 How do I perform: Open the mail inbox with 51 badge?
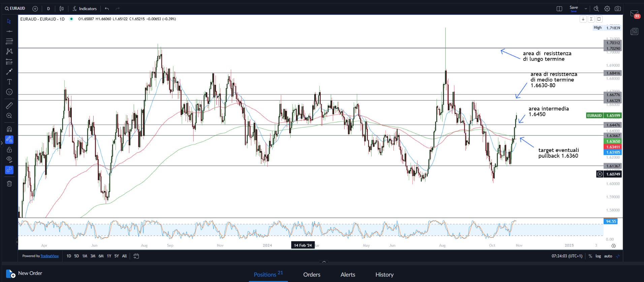635,14
